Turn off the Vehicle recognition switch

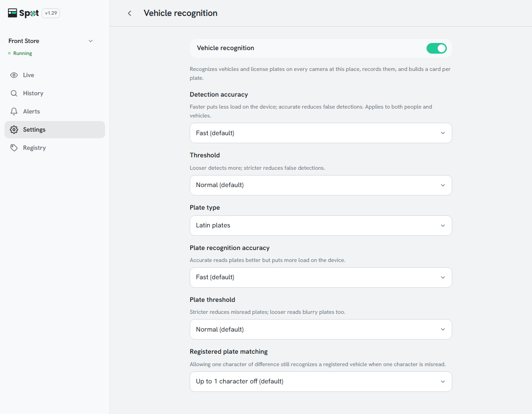tap(437, 48)
